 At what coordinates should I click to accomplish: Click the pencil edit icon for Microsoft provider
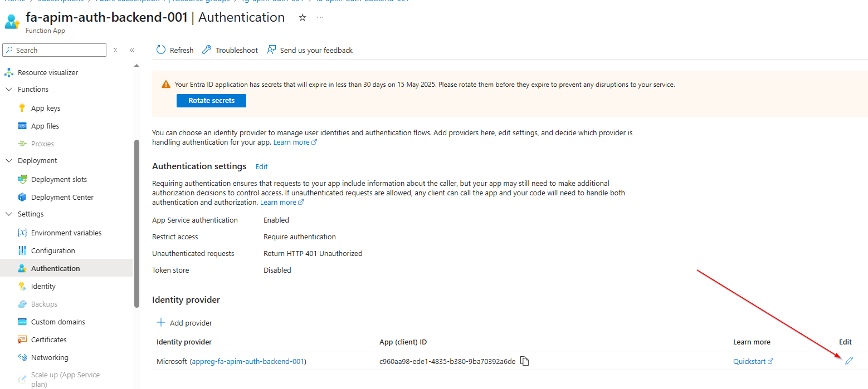click(849, 361)
